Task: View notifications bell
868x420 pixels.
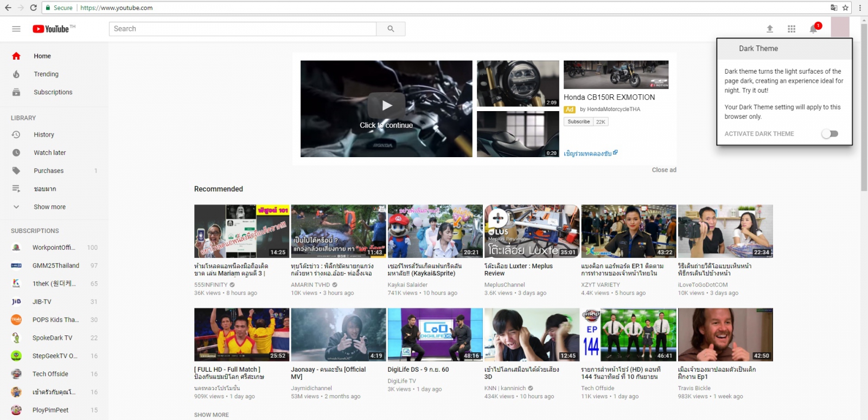Action: point(814,29)
